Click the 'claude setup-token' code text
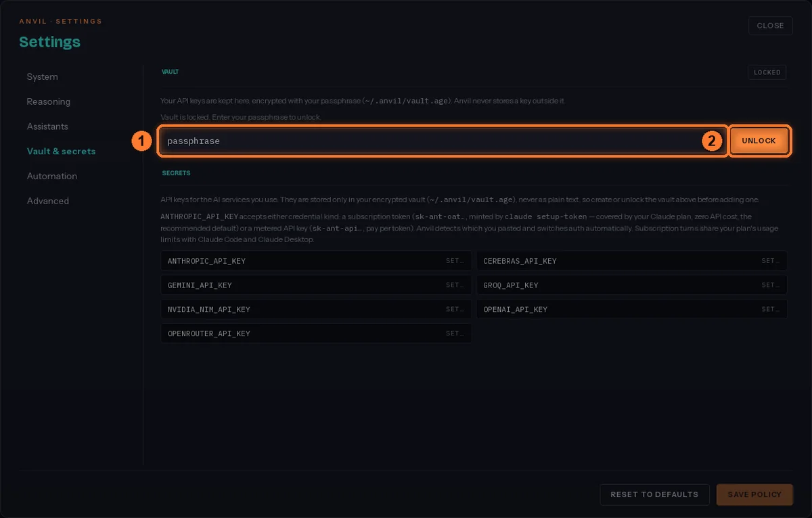Screen dimensions: 812x518 546,217
